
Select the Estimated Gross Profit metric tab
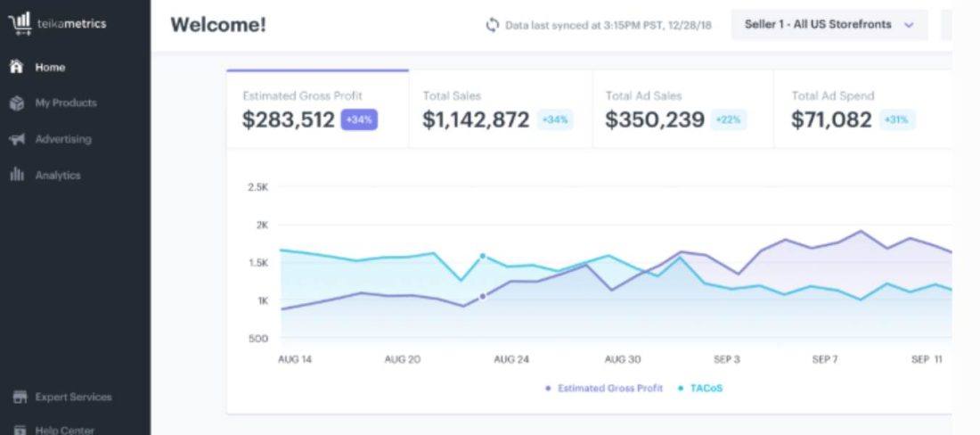[317, 110]
